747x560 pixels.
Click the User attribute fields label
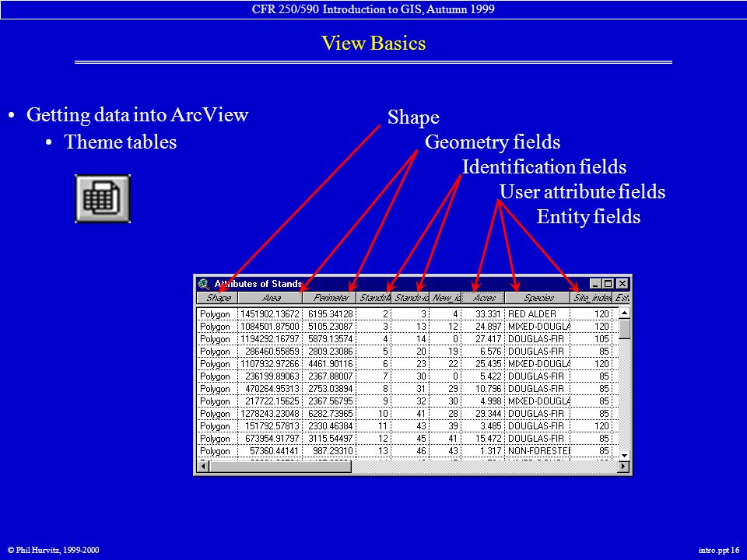coord(582,191)
